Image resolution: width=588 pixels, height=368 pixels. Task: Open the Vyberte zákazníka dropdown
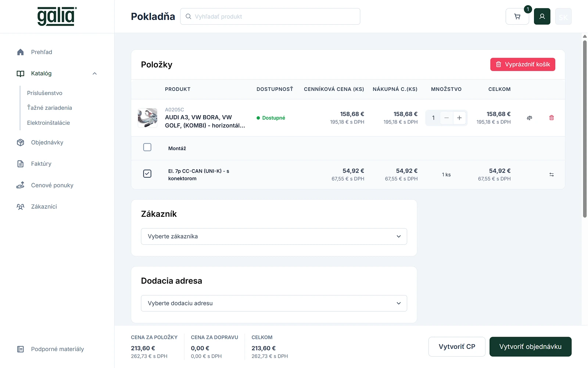(x=274, y=236)
